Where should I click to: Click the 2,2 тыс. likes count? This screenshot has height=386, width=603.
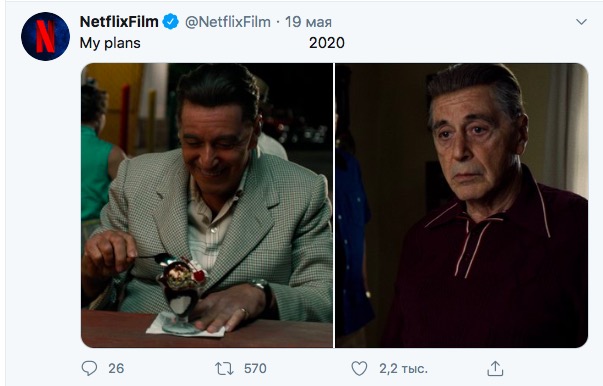coord(403,369)
